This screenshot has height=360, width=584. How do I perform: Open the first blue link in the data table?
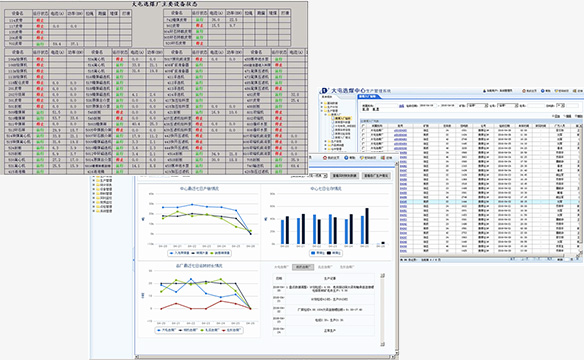point(400,130)
